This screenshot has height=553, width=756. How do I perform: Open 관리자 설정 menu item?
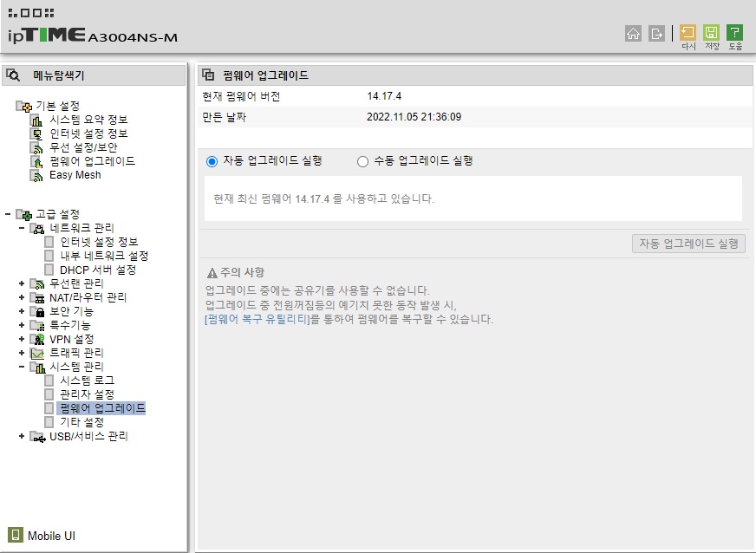coord(88,394)
